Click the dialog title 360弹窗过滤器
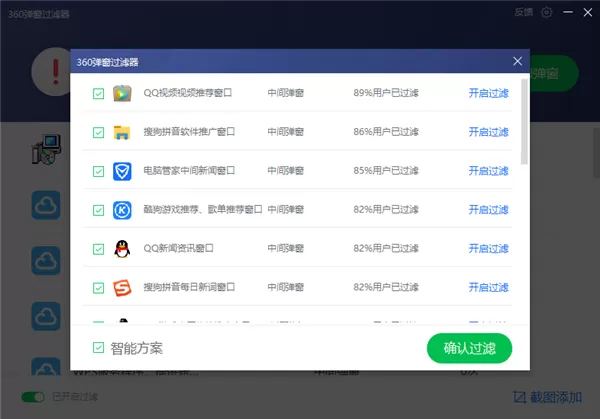Screen dimensions: 600x419 108,62
